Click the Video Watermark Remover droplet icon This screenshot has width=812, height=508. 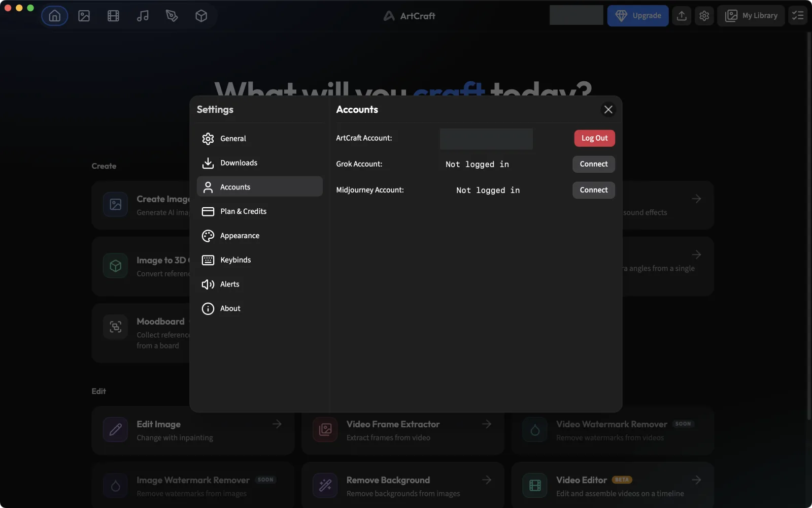pyautogui.click(x=535, y=430)
